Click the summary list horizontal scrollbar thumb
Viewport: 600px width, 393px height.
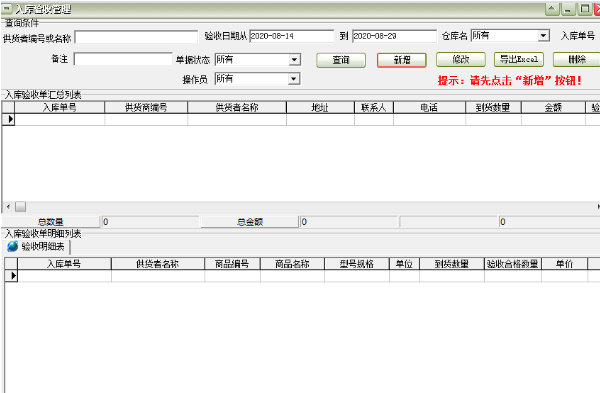(x=20, y=207)
